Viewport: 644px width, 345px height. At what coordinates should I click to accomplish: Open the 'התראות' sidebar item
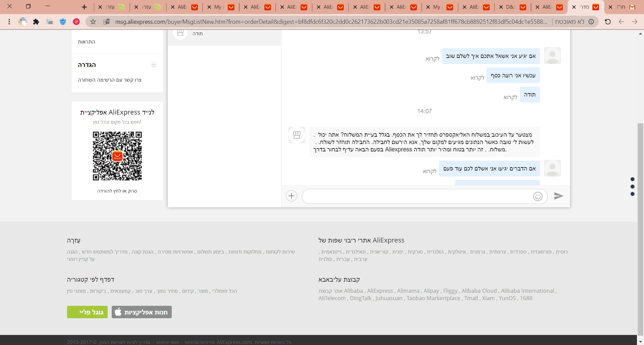click(87, 42)
